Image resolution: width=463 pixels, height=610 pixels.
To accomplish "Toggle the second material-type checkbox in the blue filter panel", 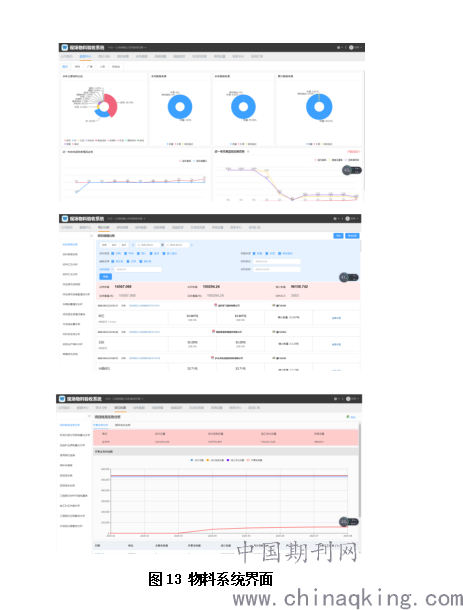I will point(125,253).
